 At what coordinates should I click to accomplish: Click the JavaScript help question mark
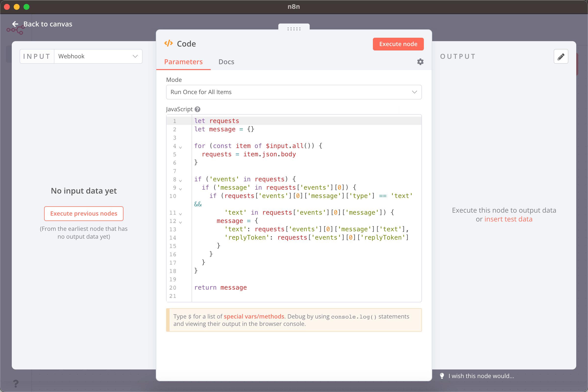(197, 109)
